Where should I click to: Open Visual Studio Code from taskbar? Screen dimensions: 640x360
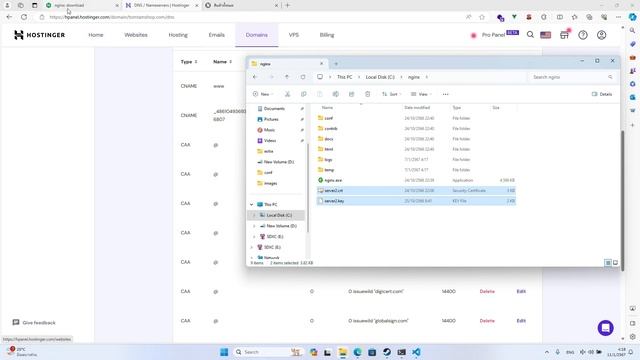[x=416, y=352]
